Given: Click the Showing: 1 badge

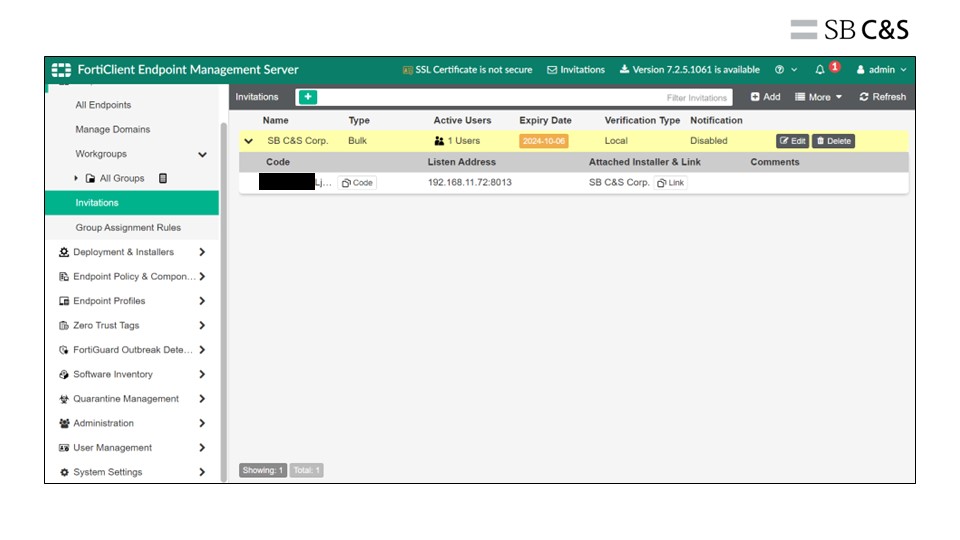Looking at the screenshot, I should point(263,470).
